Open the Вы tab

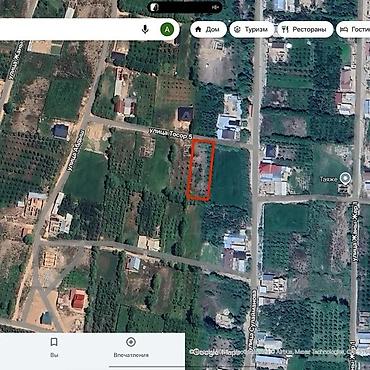click(54, 348)
